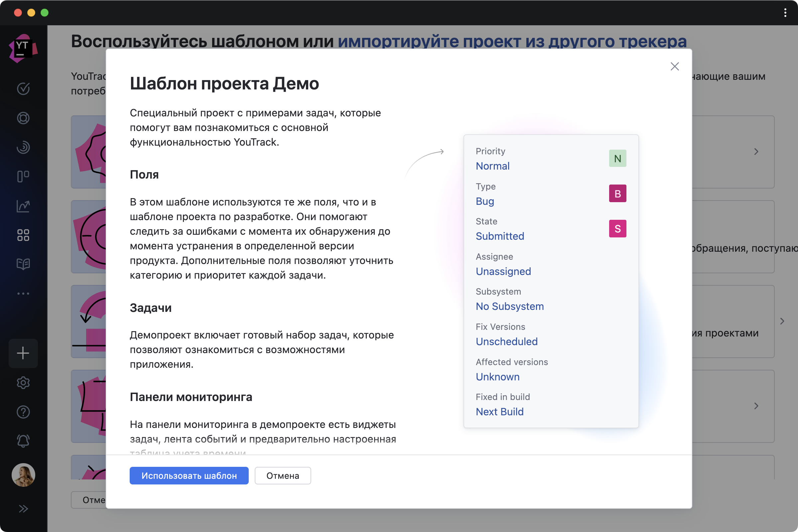Click the plus create button in sidebar
This screenshot has width=798, height=532.
point(23,353)
